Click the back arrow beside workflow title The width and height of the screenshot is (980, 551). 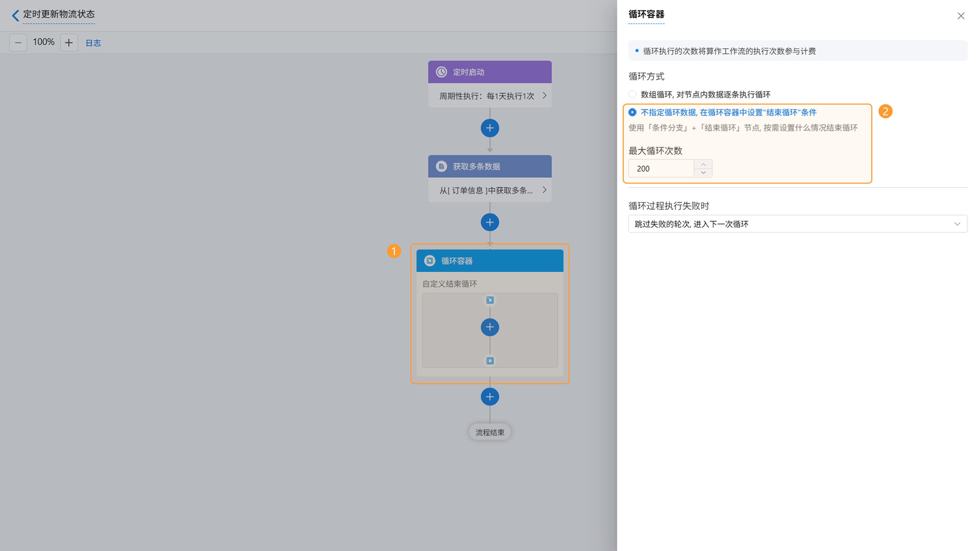point(15,15)
